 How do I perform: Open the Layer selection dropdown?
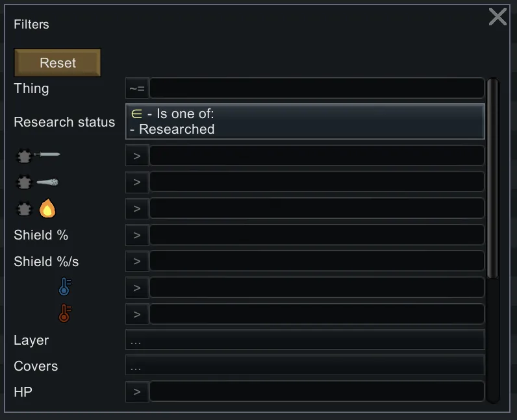305,340
